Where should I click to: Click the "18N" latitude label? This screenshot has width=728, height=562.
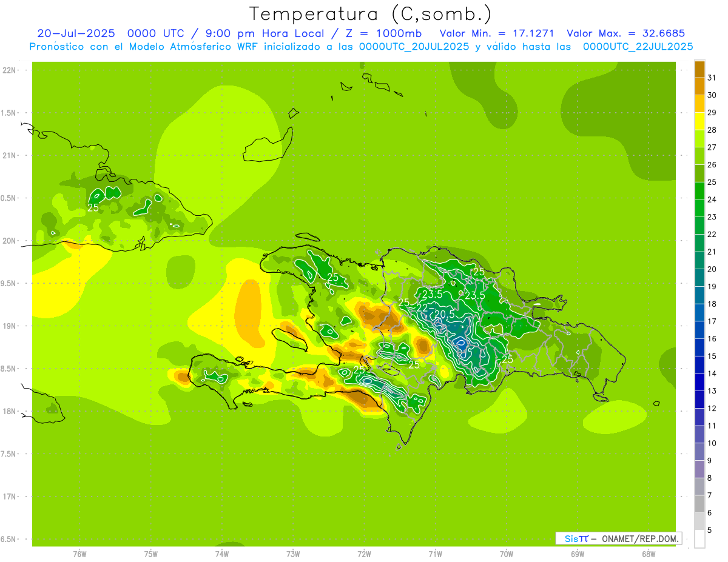9,411
